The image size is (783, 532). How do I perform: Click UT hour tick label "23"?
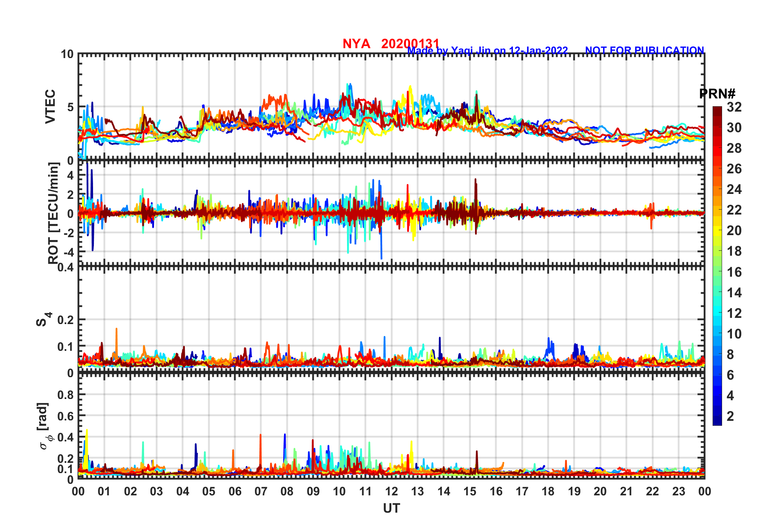(x=678, y=492)
